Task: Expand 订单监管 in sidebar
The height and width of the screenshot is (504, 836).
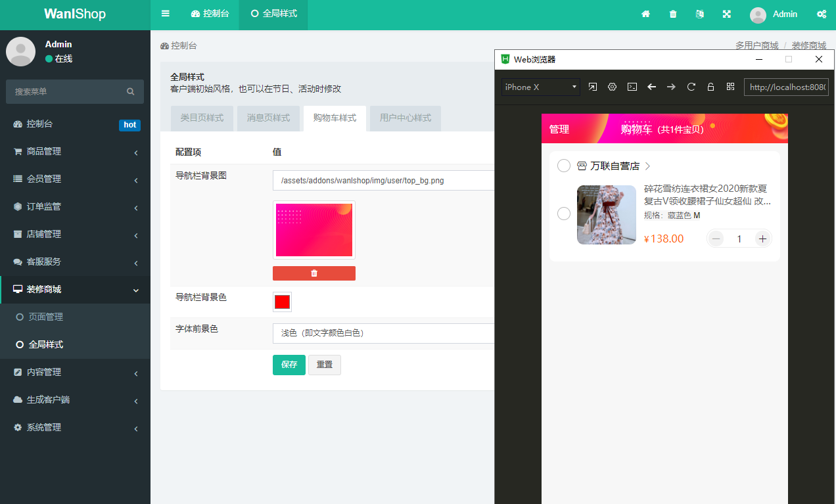Action: tap(75, 206)
